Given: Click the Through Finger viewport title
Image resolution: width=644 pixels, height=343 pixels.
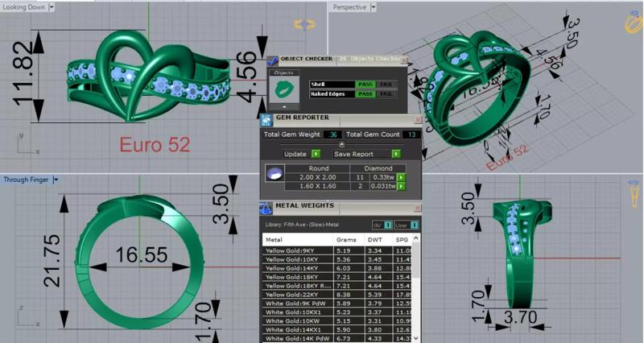Looking at the screenshot, I should pyautogui.click(x=26, y=180).
